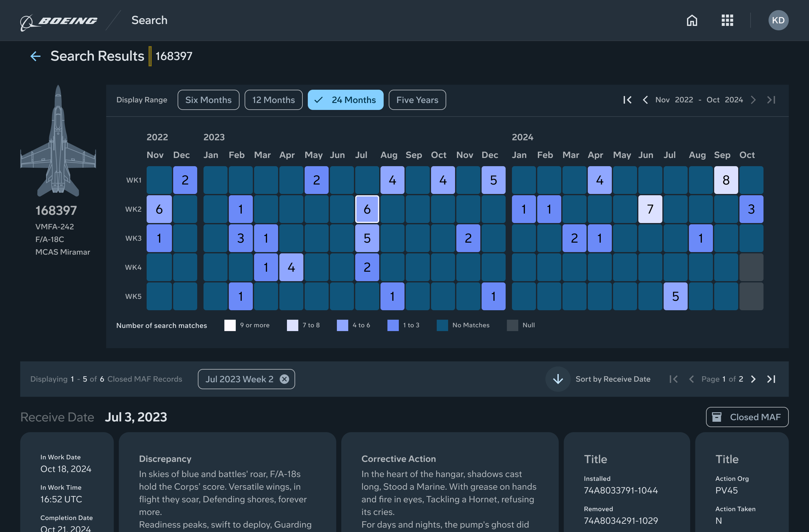Open the home icon in header

(692, 21)
